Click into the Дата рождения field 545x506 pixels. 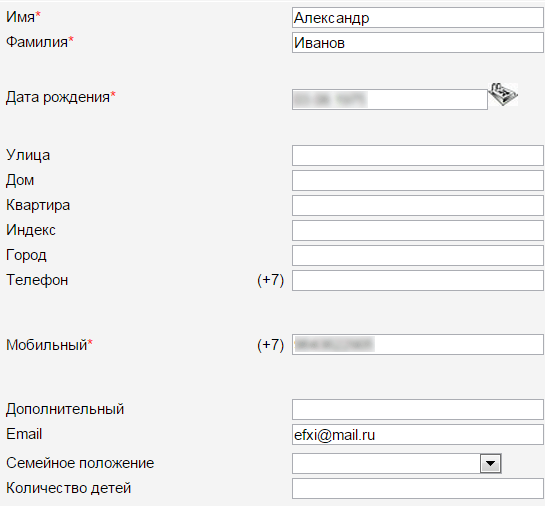(x=390, y=99)
